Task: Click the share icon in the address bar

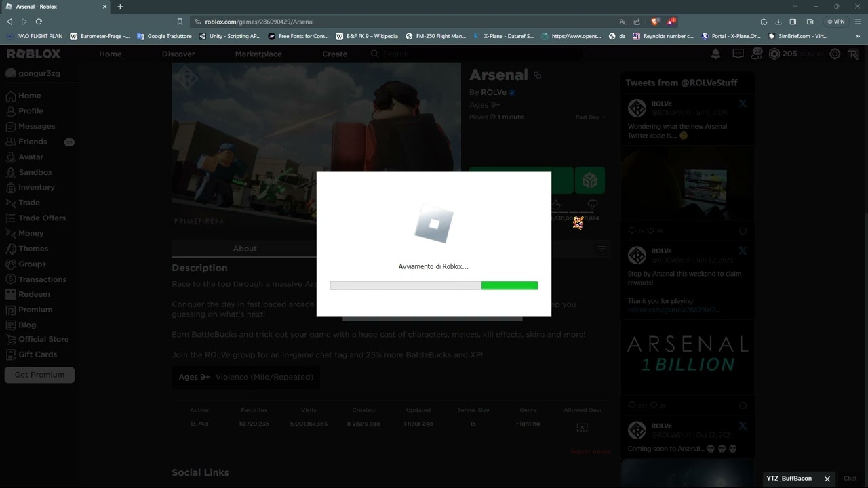Action: (x=637, y=22)
